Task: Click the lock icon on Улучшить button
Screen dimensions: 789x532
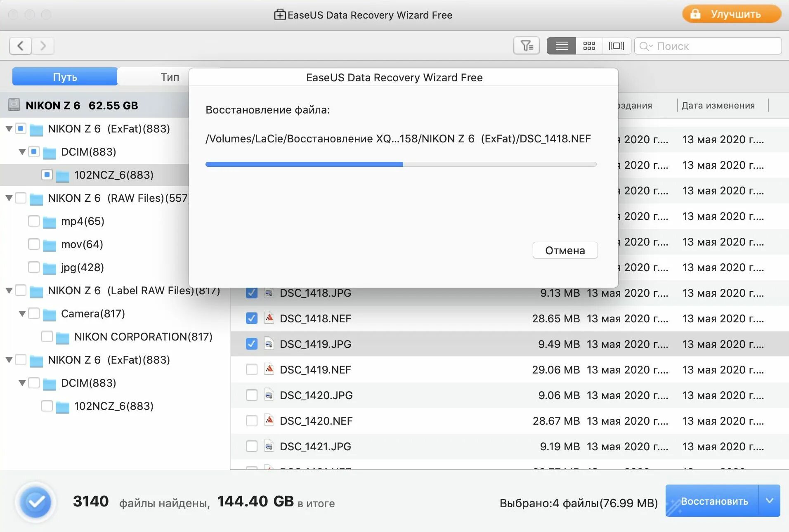Action: point(695,14)
